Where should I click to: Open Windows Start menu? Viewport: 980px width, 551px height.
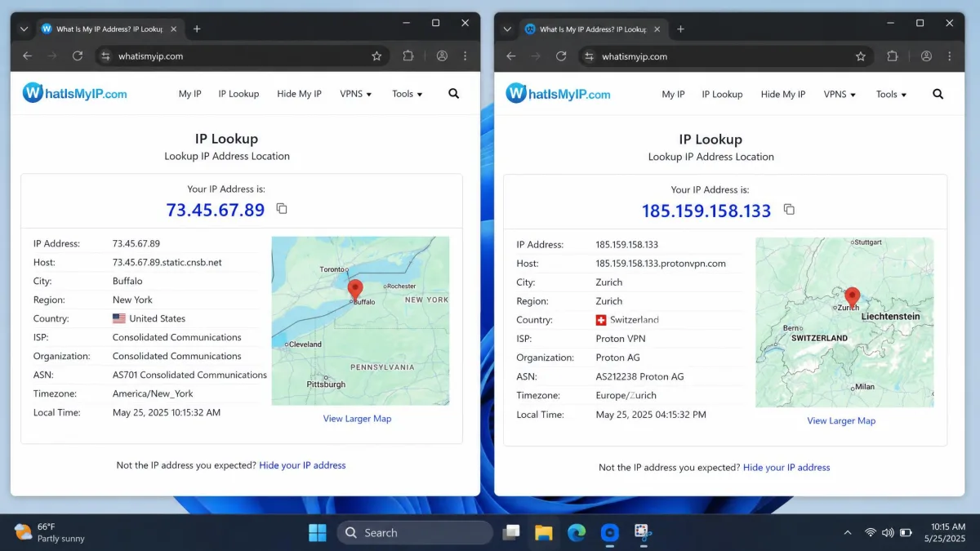318,533
